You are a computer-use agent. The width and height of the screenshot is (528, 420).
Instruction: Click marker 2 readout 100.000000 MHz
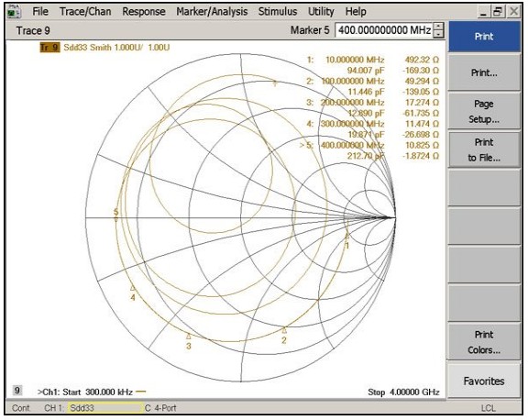coord(353,82)
